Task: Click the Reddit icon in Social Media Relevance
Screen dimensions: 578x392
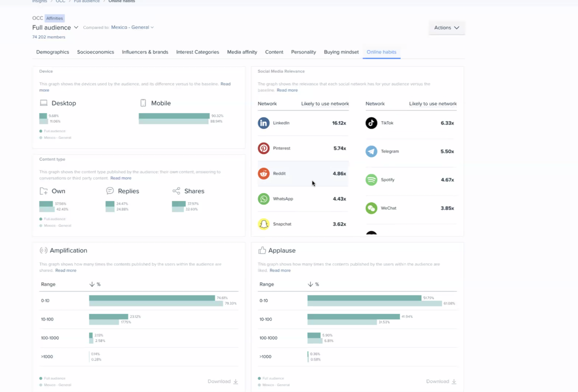Action: pos(263,173)
